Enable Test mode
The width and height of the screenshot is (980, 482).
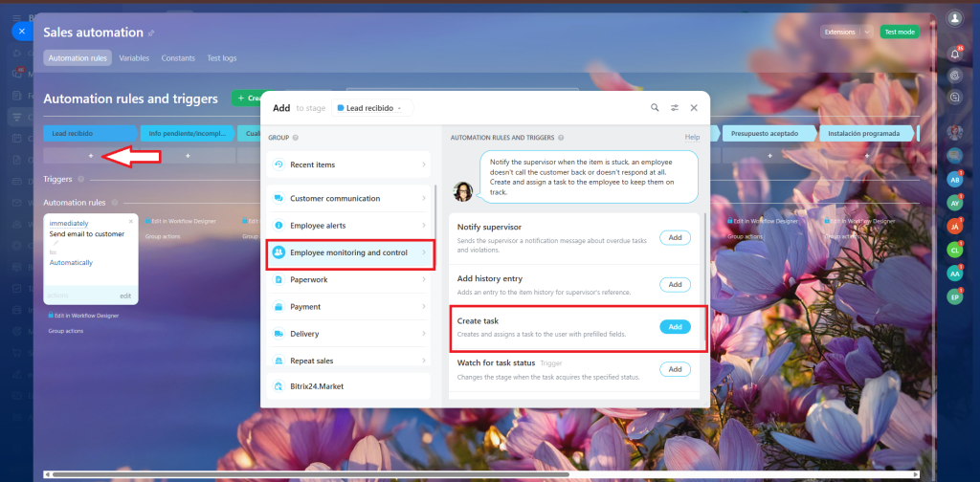tap(900, 32)
